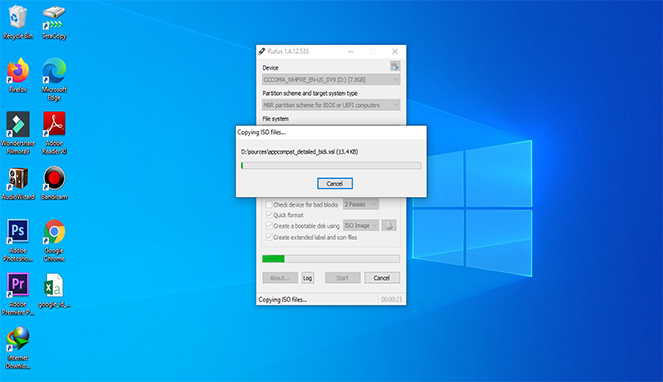663x382 pixels.
Task: Open the TeraCopy desktop shortcut
Action: click(54, 23)
